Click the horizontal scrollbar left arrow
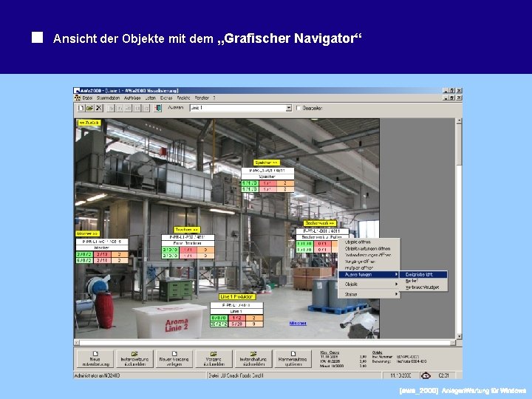 77,343
